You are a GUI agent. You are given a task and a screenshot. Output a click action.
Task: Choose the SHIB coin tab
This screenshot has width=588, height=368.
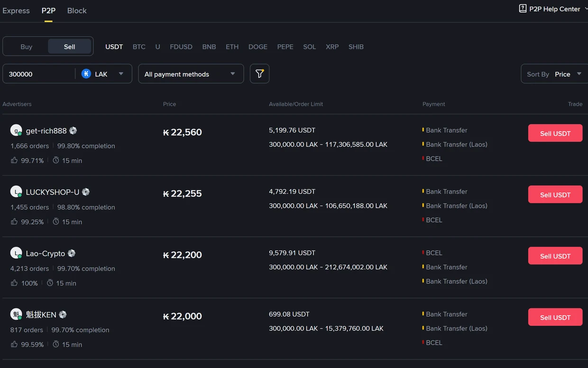pos(356,47)
